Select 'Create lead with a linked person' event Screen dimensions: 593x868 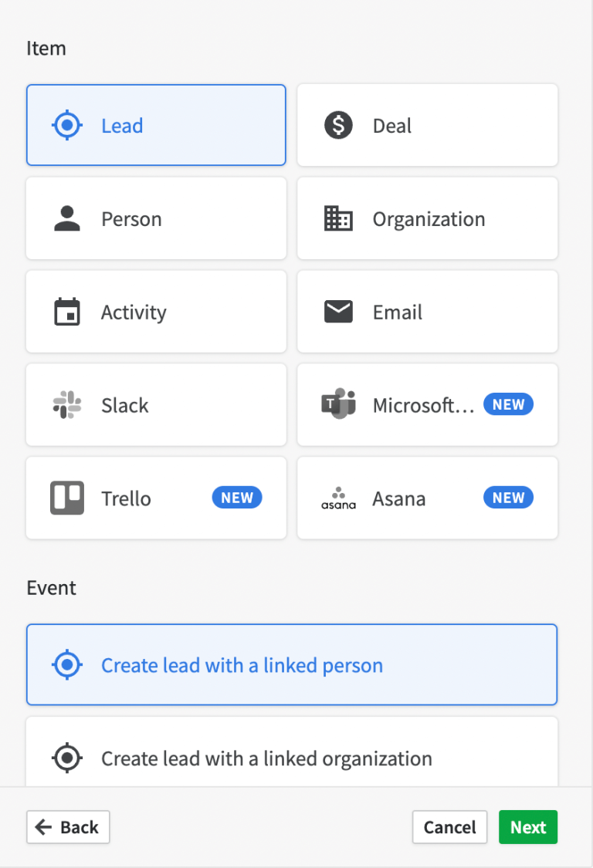pyautogui.click(x=292, y=664)
